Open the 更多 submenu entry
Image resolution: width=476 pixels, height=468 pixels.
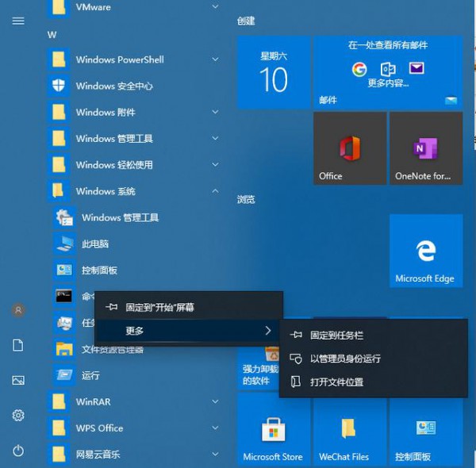coord(189,331)
